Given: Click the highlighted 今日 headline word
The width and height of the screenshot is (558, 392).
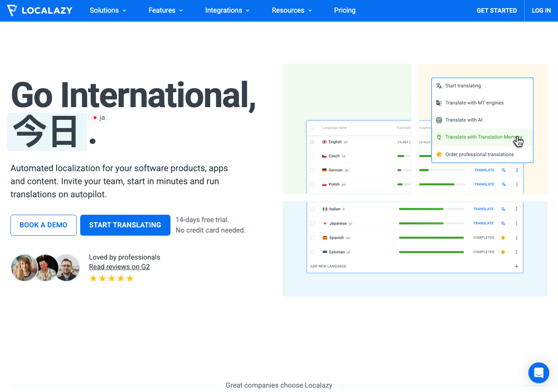Looking at the screenshot, I should tap(47, 132).
